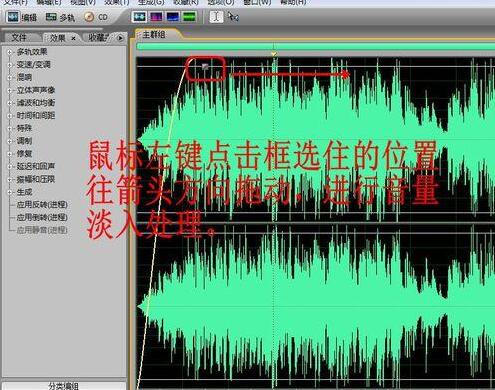Screen dimensions: 495x390
Task: Select the 特殊 label in tree
Action: [24, 128]
